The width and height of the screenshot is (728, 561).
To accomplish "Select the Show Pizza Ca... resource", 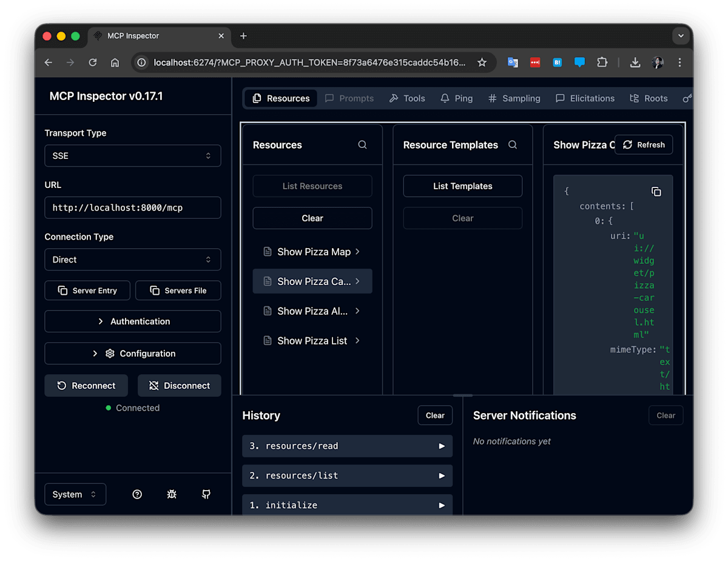I will [312, 281].
